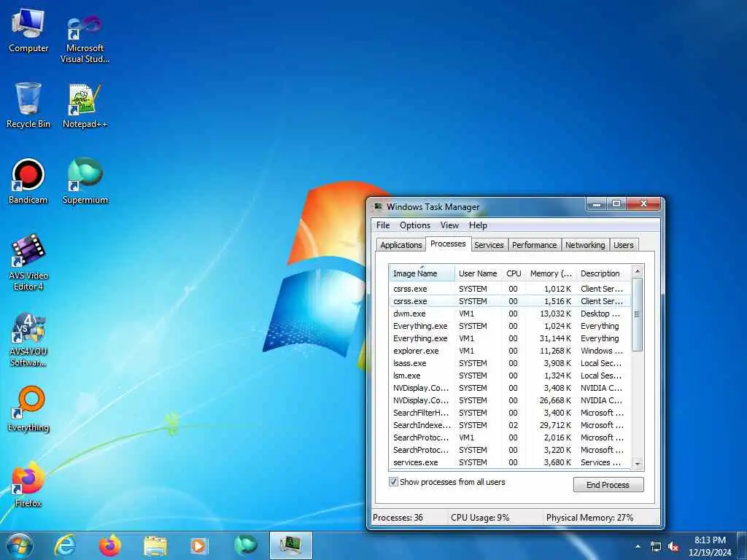Click the muted volume tray icon

coord(673,547)
